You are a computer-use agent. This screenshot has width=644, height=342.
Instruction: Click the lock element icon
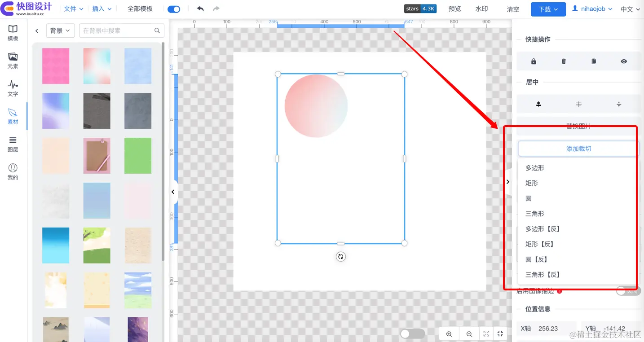tap(534, 61)
